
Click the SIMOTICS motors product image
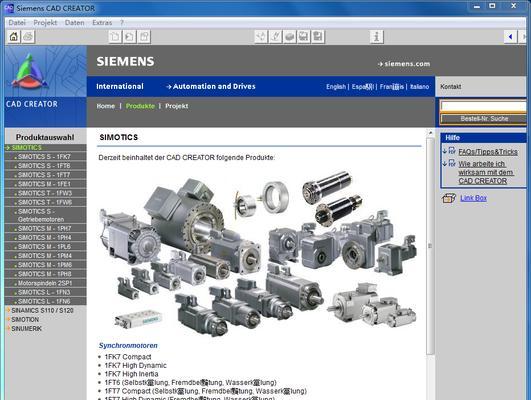point(258,254)
